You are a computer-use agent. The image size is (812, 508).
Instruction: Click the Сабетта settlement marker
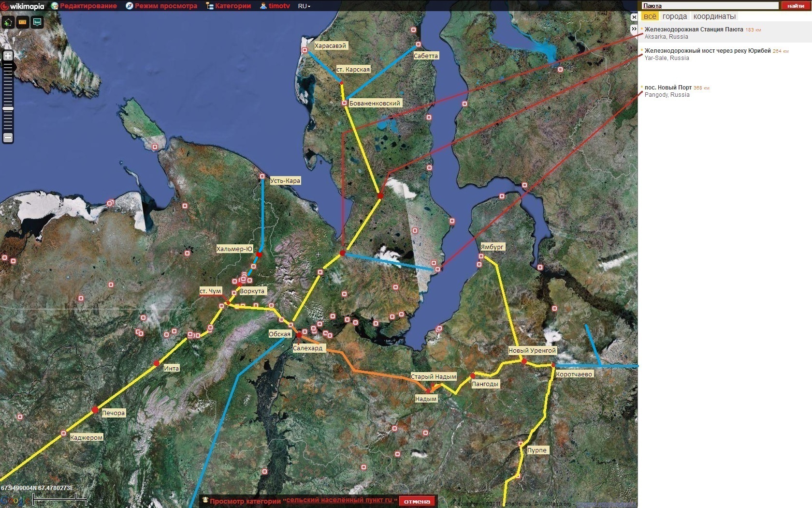418,44
